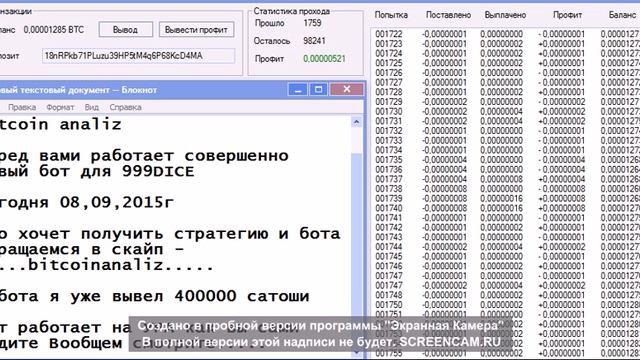Click the date '08,09,2015г' in Notepad

117,202
